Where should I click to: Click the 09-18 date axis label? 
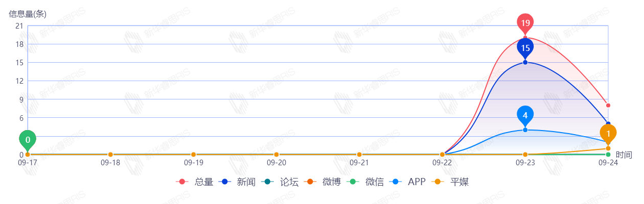110,163
